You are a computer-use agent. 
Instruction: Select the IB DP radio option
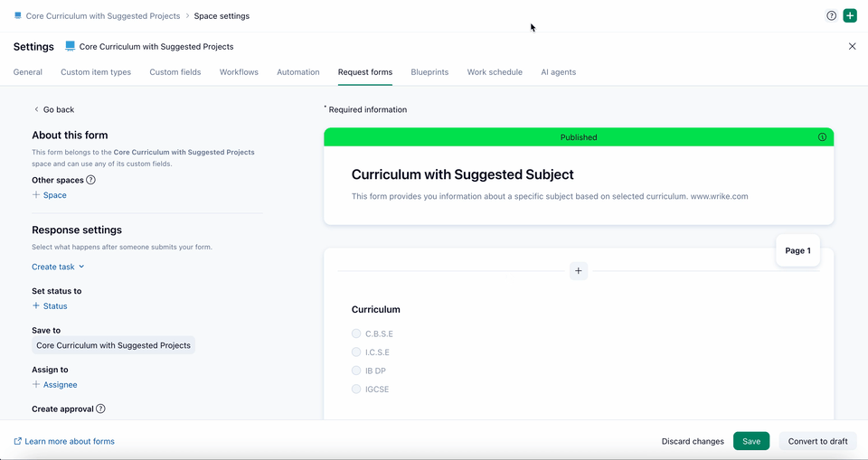tap(356, 371)
